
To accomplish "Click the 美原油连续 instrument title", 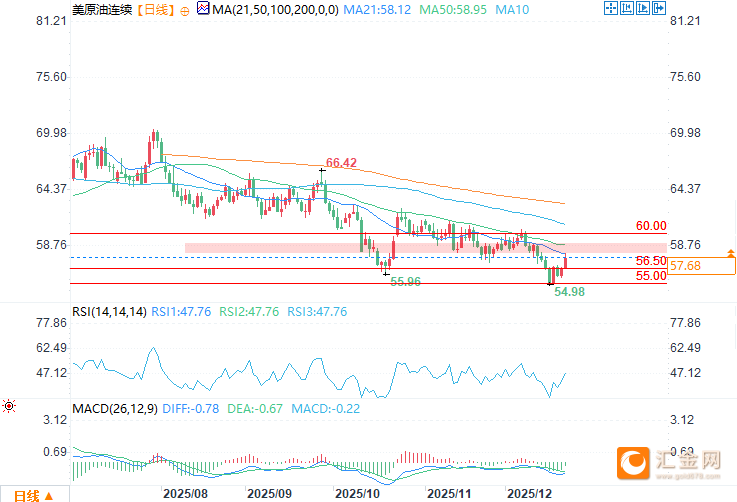I will point(102,10).
